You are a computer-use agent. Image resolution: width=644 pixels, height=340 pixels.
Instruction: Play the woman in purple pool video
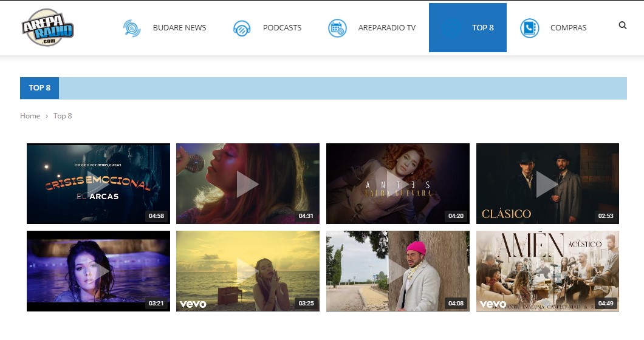pos(98,271)
